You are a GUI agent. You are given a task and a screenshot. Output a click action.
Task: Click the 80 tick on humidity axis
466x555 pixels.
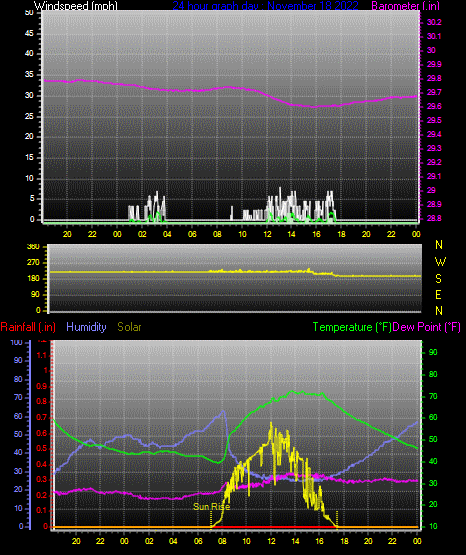point(18,379)
